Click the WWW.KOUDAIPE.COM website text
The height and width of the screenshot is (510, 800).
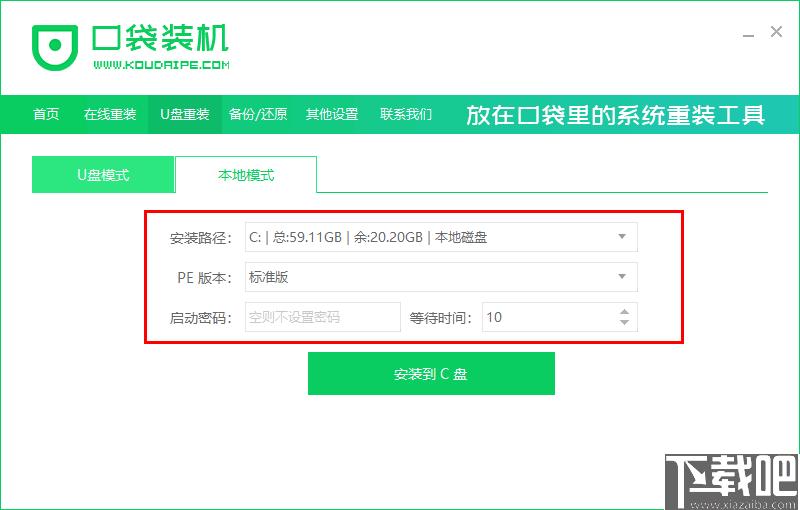pos(161,65)
